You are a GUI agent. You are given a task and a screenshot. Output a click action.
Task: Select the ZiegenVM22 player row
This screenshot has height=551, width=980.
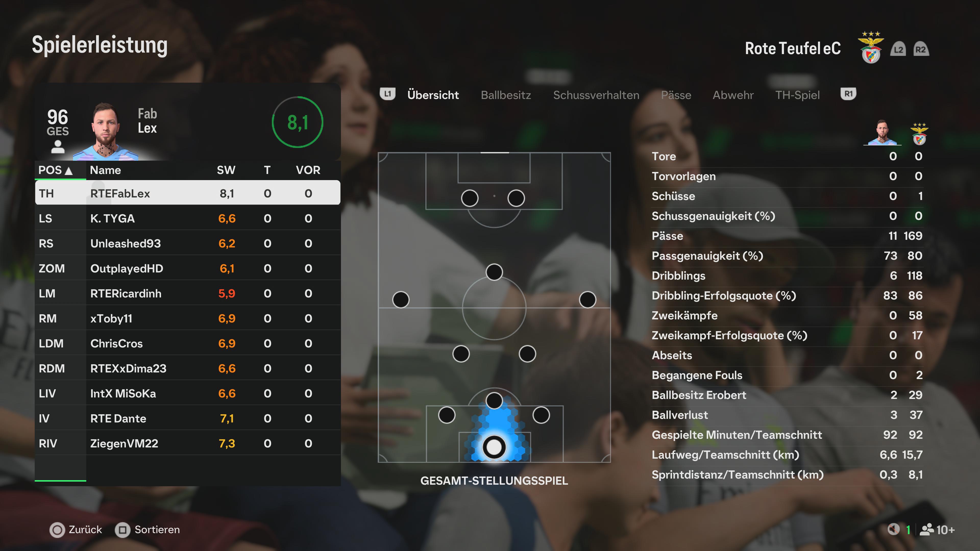coord(188,443)
